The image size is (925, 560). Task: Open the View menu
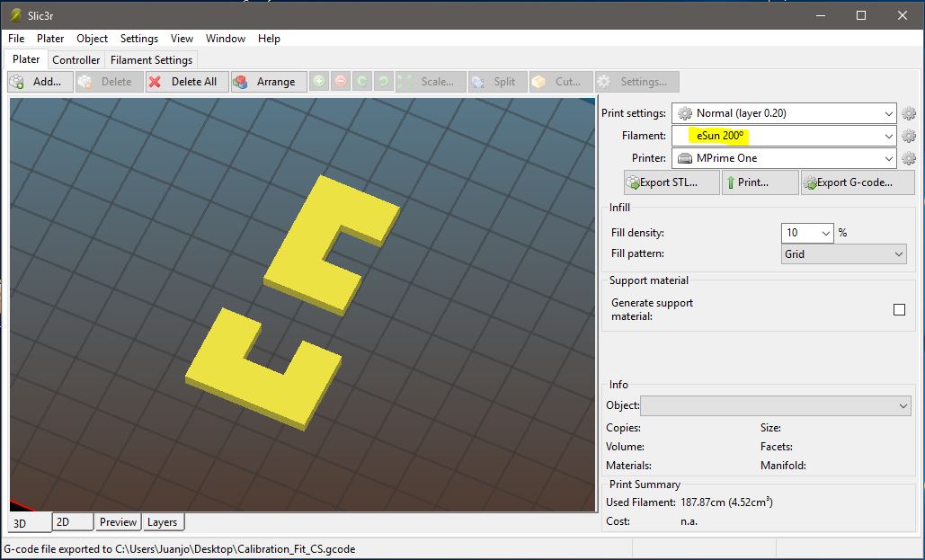pos(182,39)
